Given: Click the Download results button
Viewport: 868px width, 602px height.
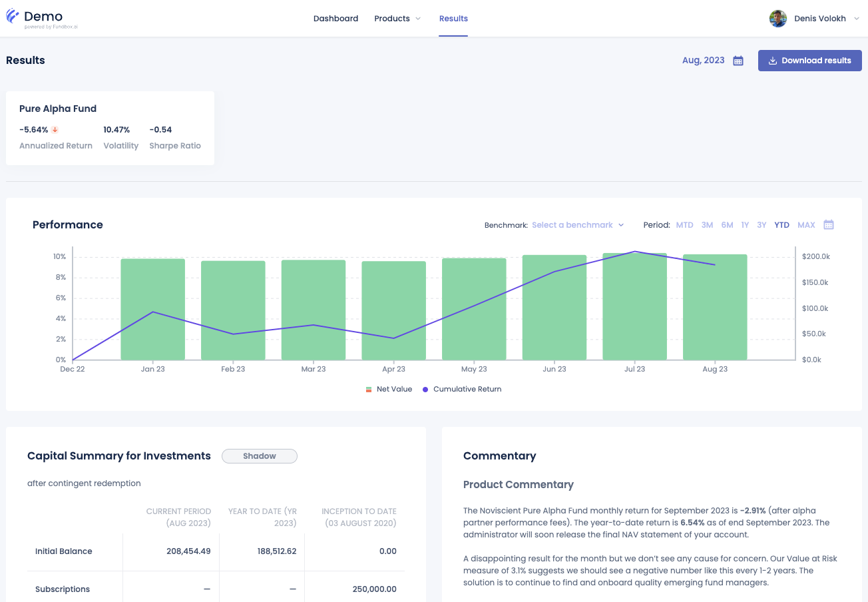Looking at the screenshot, I should (x=810, y=61).
